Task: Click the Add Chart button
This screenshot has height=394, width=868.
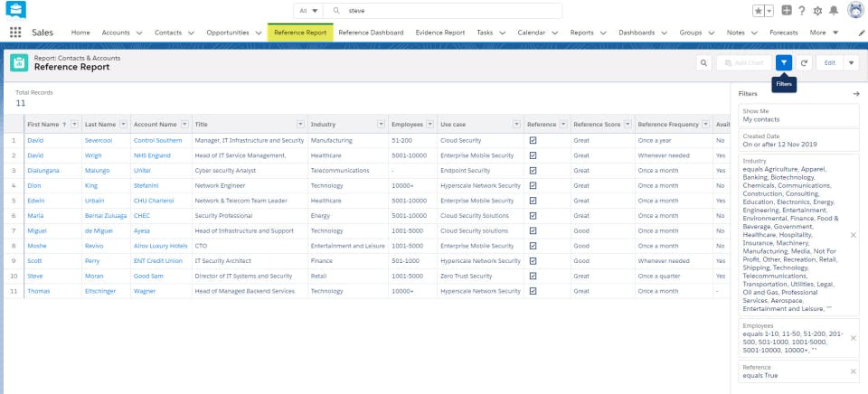Action: (x=744, y=63)
